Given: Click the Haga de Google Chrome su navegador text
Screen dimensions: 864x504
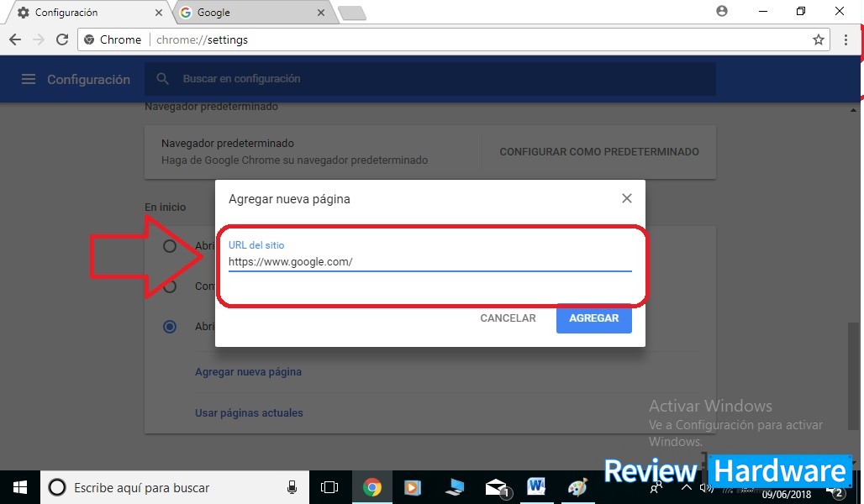Looking at the screenshot, I should pyautogui.click(x=295, y=160).
